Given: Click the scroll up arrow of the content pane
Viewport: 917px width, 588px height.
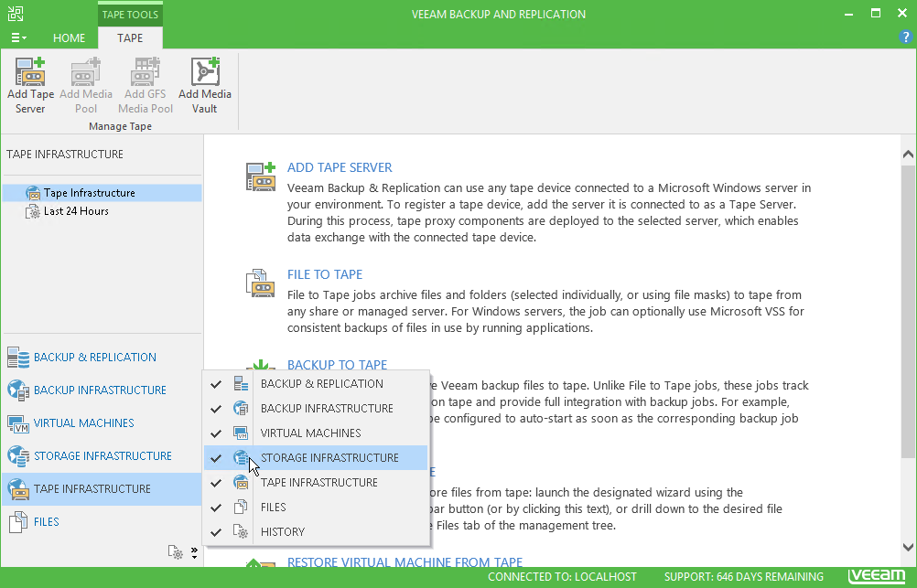Looking at the screenshot, I should [x=908, y=155].
